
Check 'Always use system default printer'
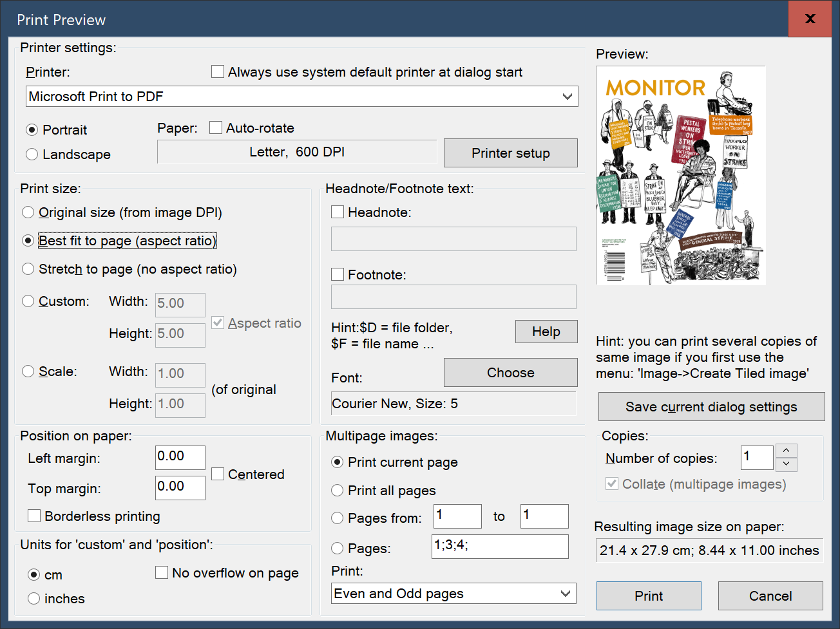(x=217, y=71)
